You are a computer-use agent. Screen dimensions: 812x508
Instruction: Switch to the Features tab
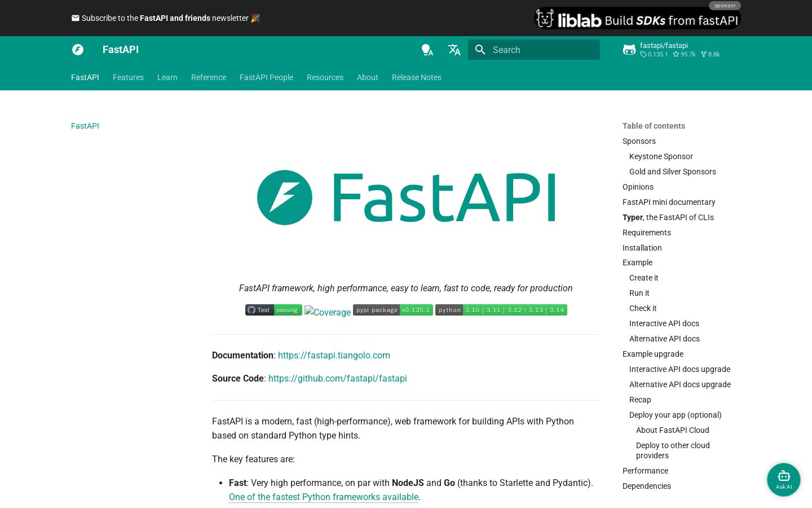pyautogui.click(x=128, y=77)
